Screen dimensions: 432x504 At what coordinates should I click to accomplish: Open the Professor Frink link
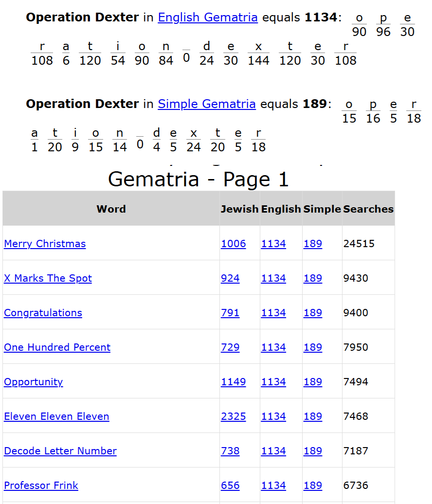[x=41, y=486]
